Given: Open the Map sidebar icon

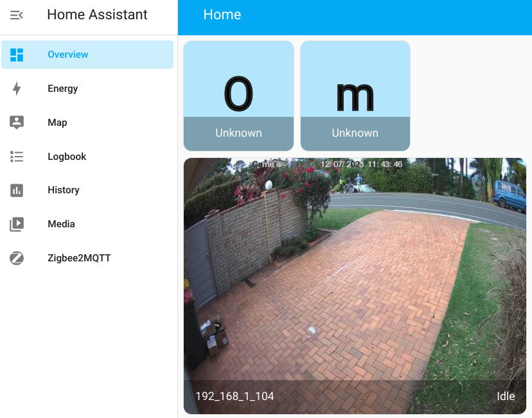Looking at the screenshot, I should point(16,123).
